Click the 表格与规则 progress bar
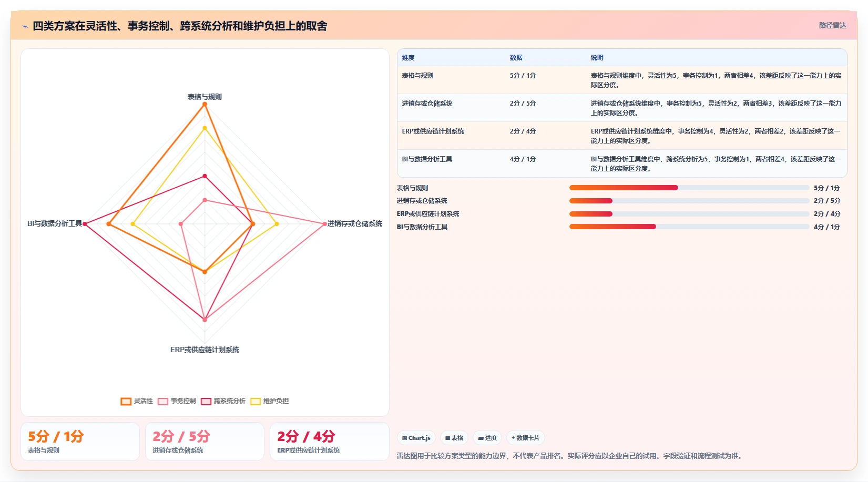 click(689, 188)
